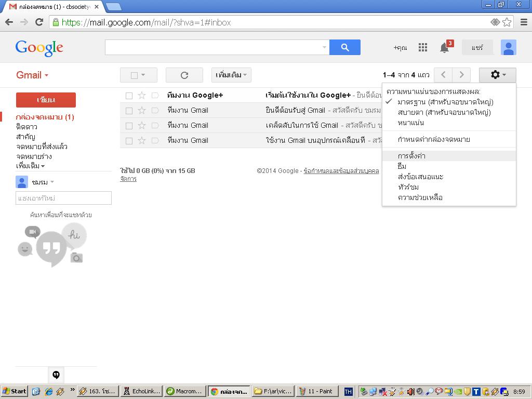This screenshot has height=399, width=532.
Task: Reload the page in the browser
Action: pos(39,22)
